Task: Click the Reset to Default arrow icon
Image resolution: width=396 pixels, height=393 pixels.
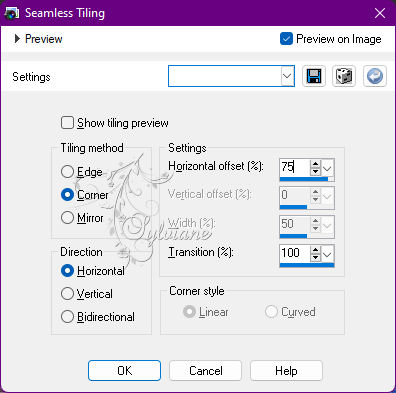Action: coord(375,76)
